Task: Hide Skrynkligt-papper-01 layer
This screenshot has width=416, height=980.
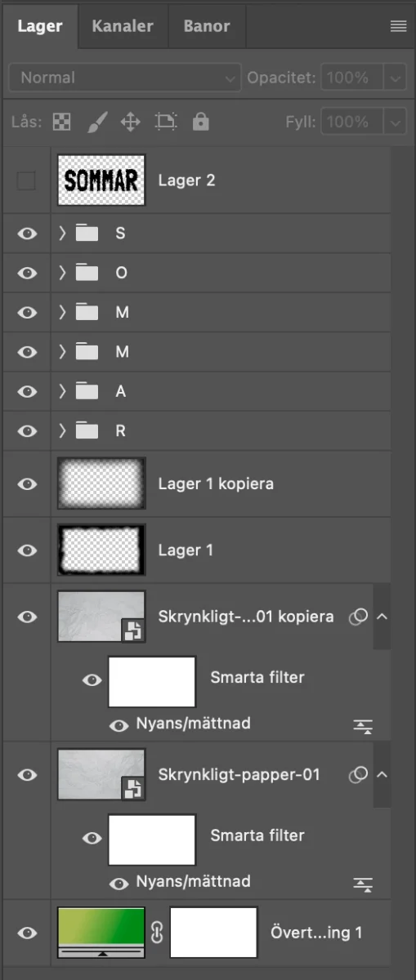Action: pos(27,775)
